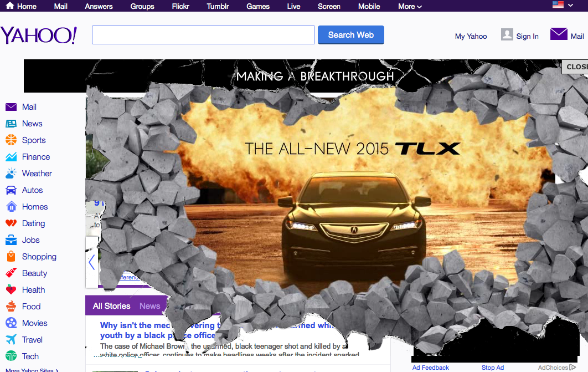
Task: Open the Tech sidebar icon
Action: (12, 356)
